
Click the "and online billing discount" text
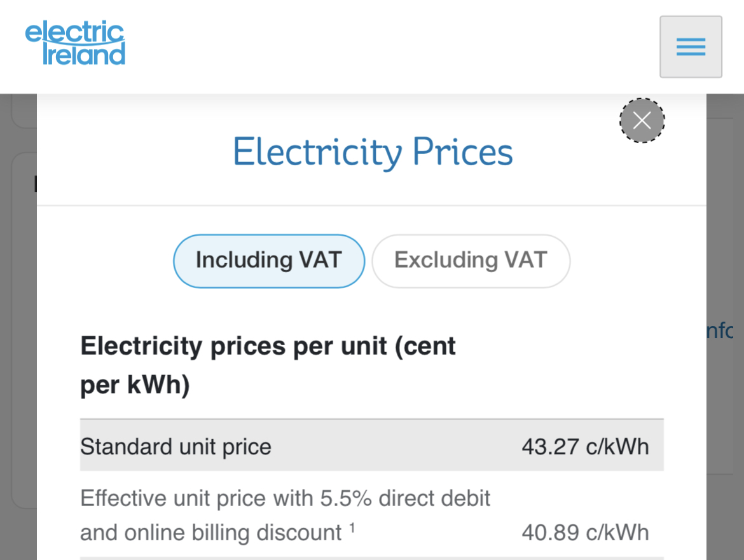[x=210, y=533]
